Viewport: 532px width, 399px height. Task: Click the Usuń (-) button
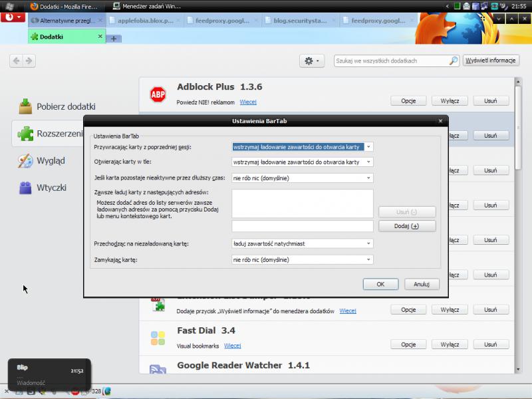coord(407,212)
